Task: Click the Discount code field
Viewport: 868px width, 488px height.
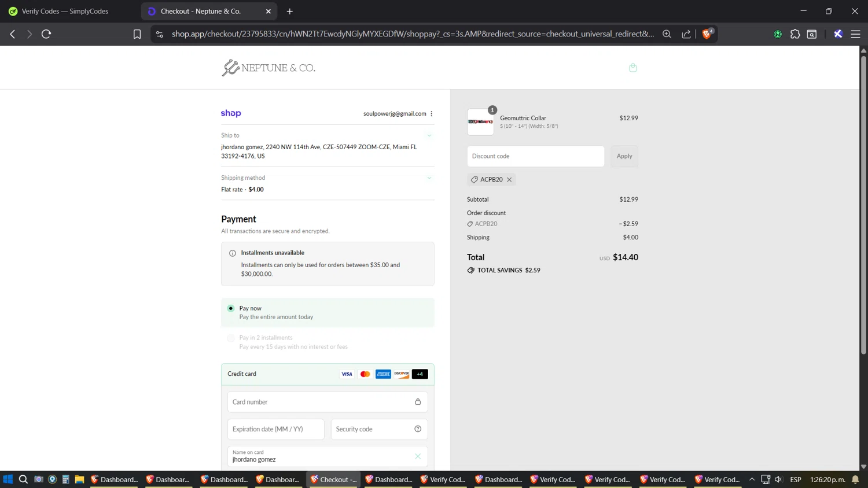Action: [x=536, y=156]
